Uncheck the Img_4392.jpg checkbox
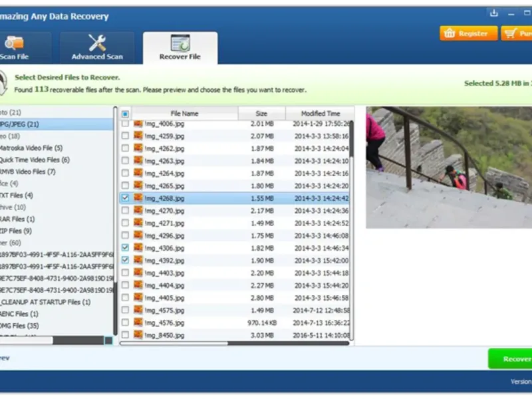The image size is (532, 399). 125,260
